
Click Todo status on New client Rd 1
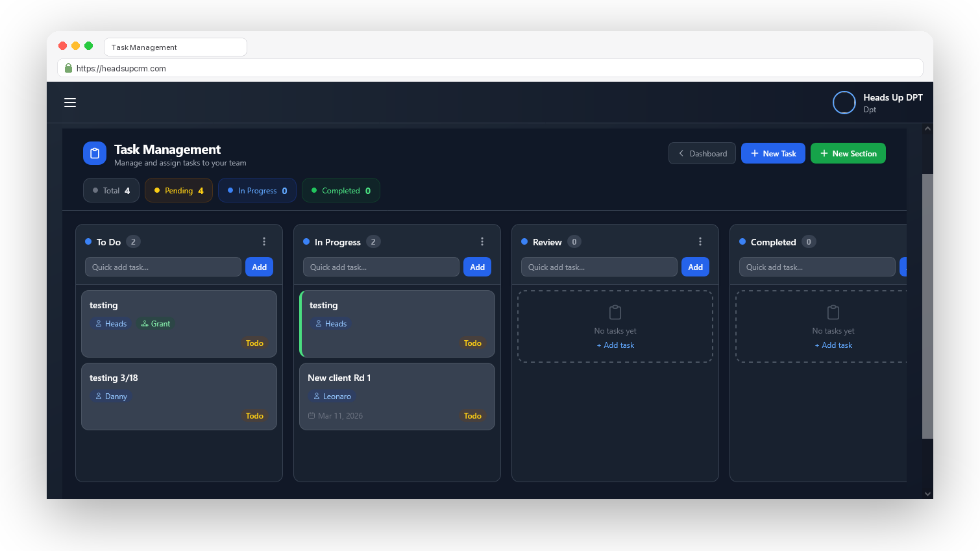click(472, 416)
